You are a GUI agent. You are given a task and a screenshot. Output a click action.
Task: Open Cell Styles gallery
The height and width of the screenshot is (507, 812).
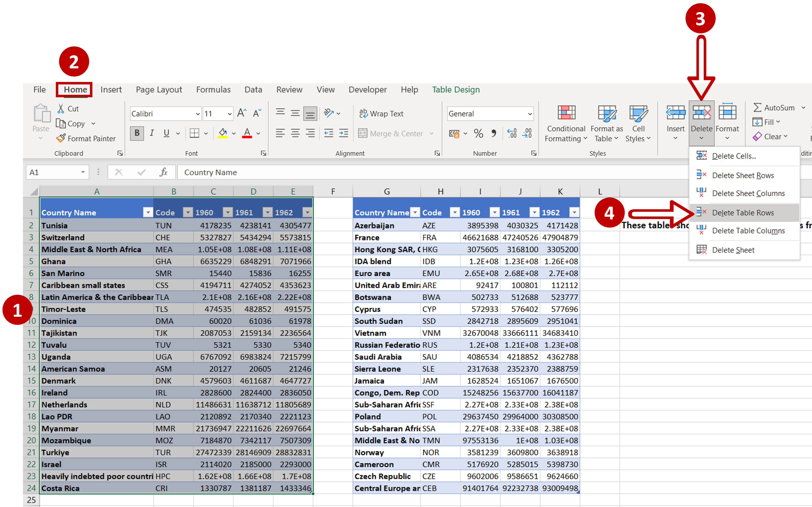click(638, 124)
